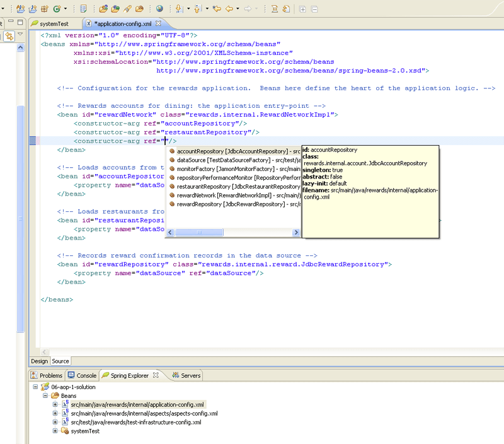Open the web browser globe icon
The width and height of the screenshot is (504, 444).
[x=159, y=9]
